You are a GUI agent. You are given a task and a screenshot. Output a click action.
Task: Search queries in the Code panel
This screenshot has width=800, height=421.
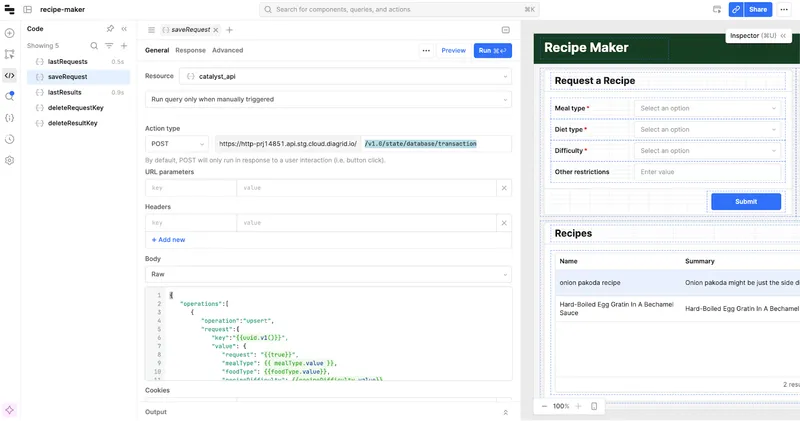95,46
